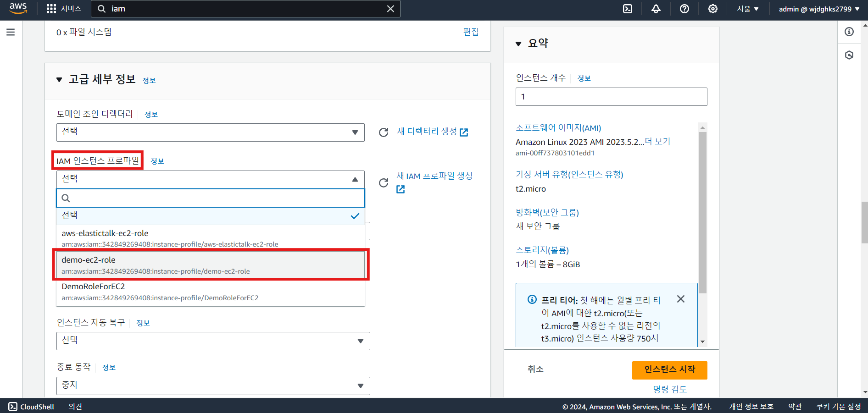Open the notifications bell
The width and height of the screenshot is (868, 413).
point(656,9)
